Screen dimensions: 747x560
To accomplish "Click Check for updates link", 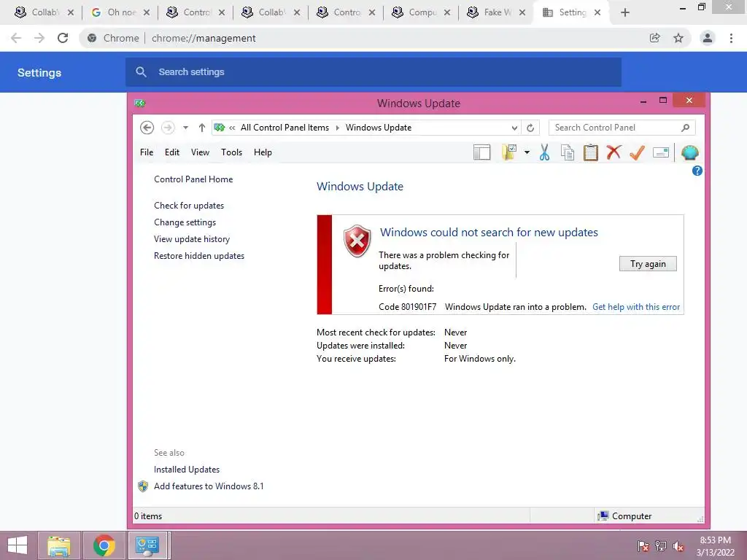I will pos(189,205).
